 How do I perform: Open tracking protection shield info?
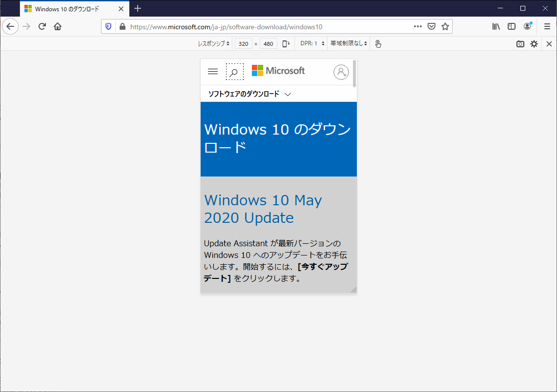[x=109, y=27]
